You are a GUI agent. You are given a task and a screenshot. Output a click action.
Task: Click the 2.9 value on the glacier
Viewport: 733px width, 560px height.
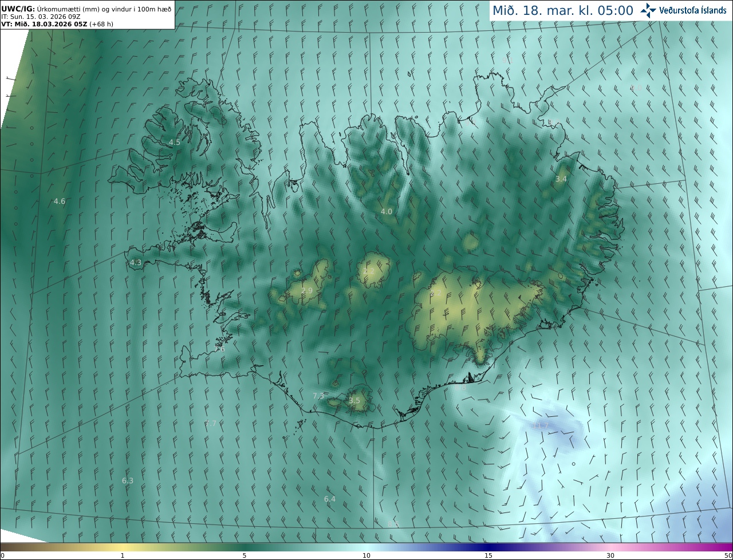pos(307,291)
